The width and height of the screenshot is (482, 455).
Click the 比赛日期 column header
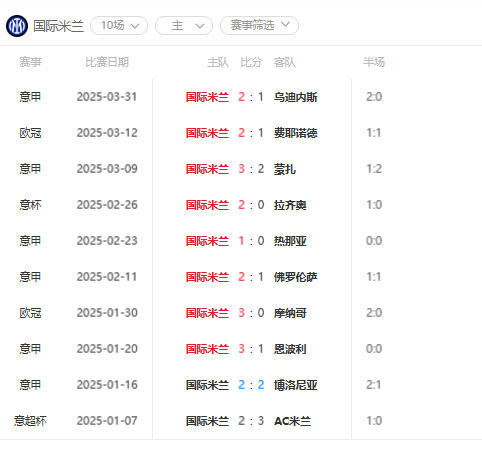(107, 62)
